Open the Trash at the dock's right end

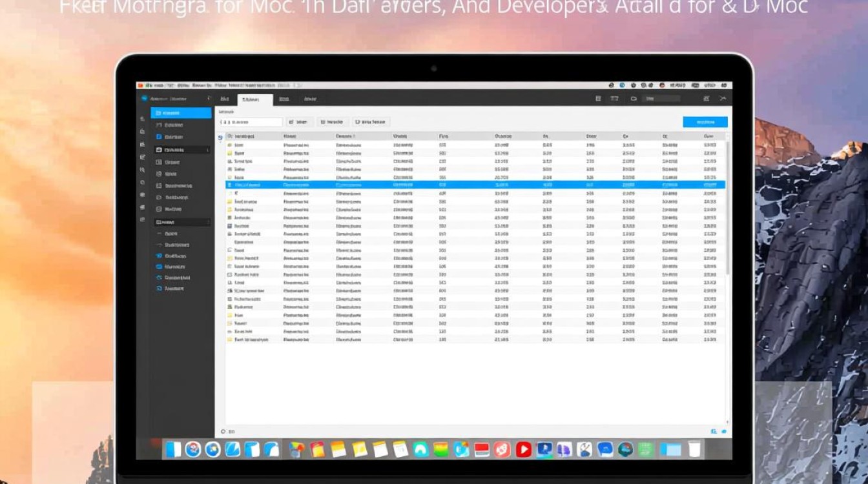694,449
